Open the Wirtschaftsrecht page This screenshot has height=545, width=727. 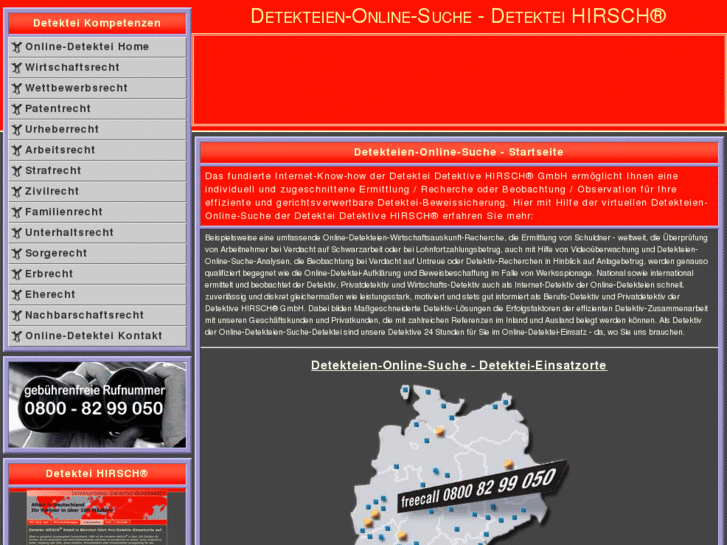click(97, 68)
